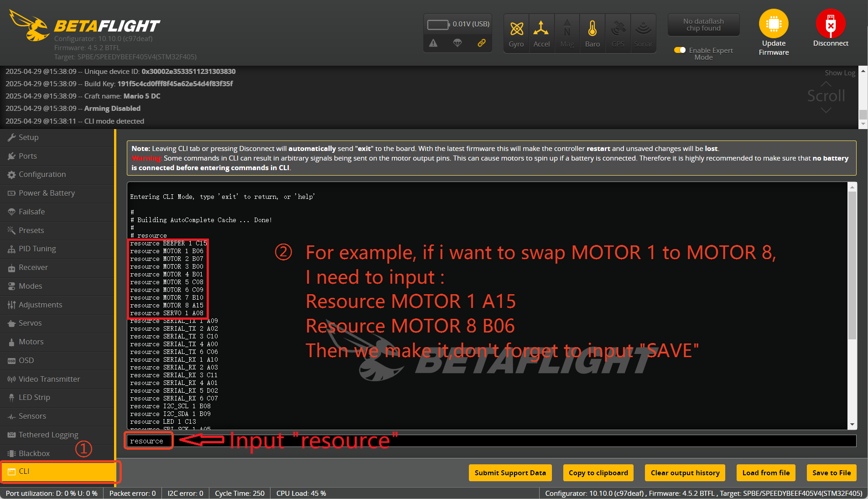Click the battery voltage indicator icon

pyautogui.click(x=438, y=25)
